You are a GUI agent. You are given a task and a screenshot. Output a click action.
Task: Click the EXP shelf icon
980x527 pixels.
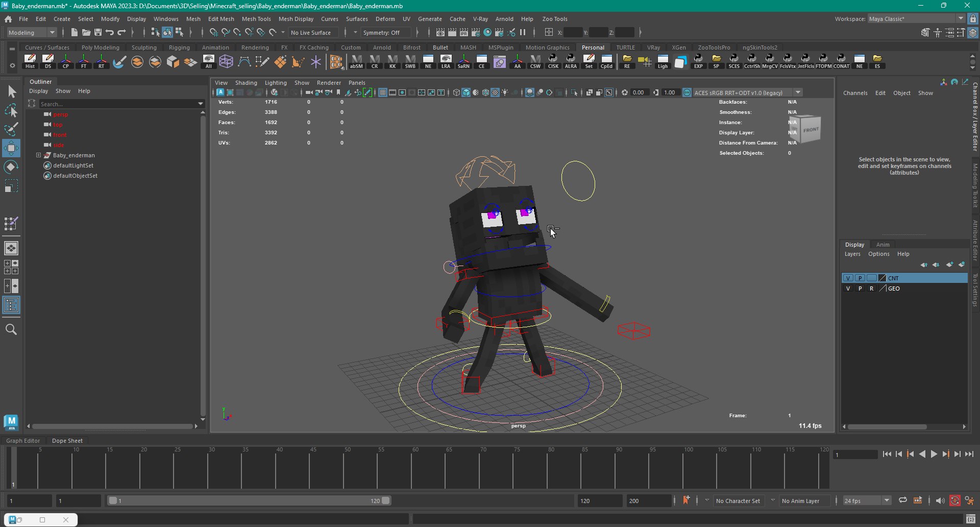tap(698, 61)
